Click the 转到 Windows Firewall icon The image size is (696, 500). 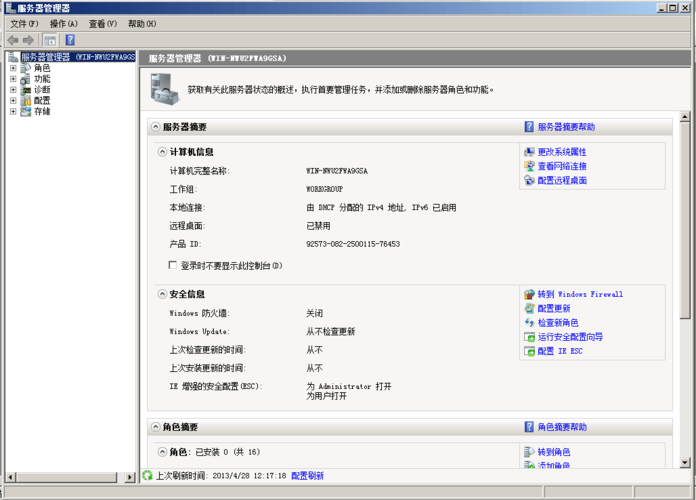(x=529, y=294)
